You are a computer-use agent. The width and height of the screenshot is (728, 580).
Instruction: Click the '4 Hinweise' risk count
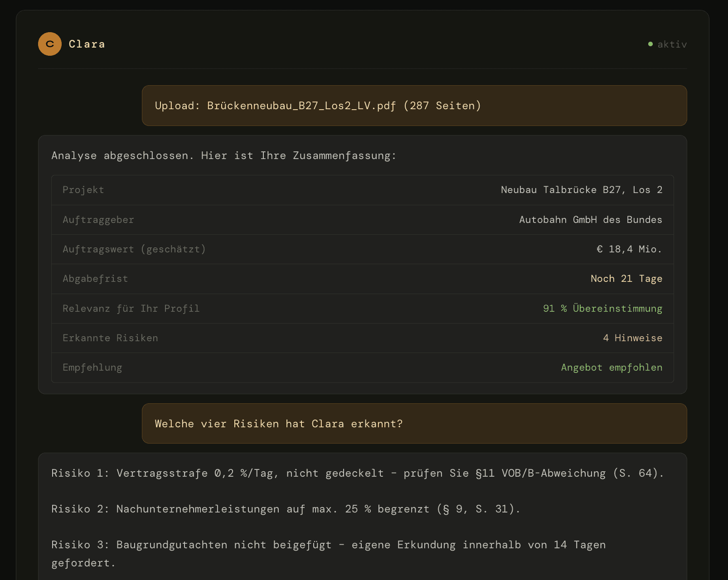[632, 338]
